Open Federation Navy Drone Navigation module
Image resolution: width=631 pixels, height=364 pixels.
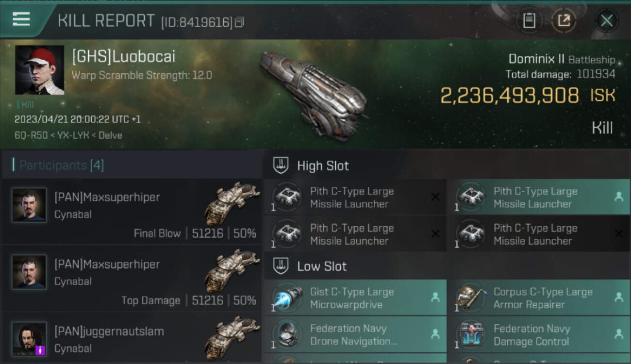click(x=355, y=335)
